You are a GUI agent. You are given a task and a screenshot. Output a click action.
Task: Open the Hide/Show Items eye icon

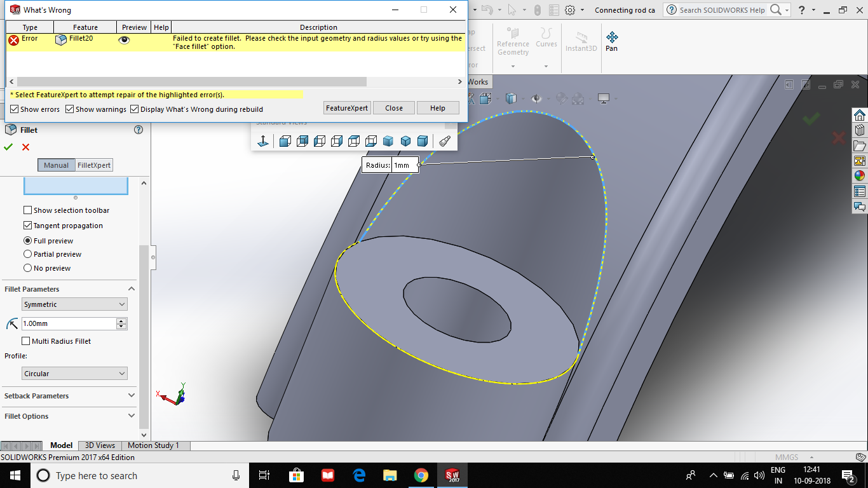pos(537,98)
